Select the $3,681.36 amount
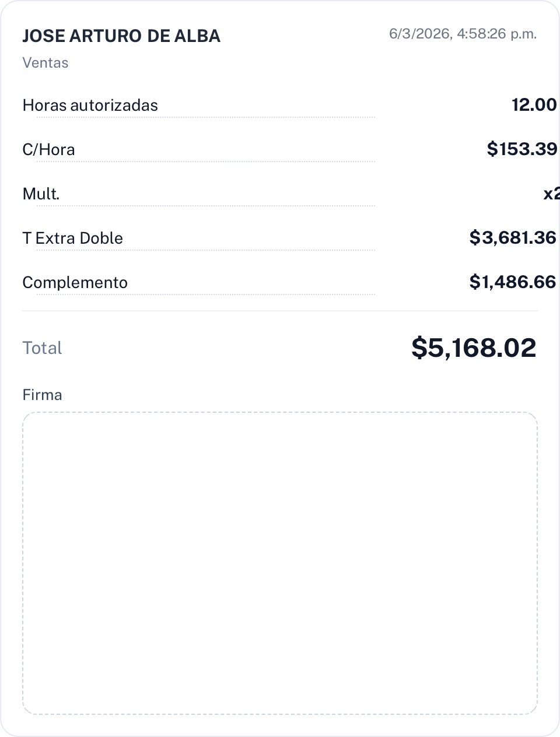 click(x=513, y=238)
